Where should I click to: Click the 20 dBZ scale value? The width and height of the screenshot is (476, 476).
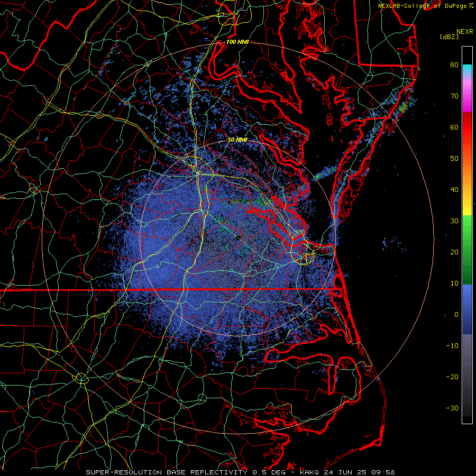pos(454,252)
